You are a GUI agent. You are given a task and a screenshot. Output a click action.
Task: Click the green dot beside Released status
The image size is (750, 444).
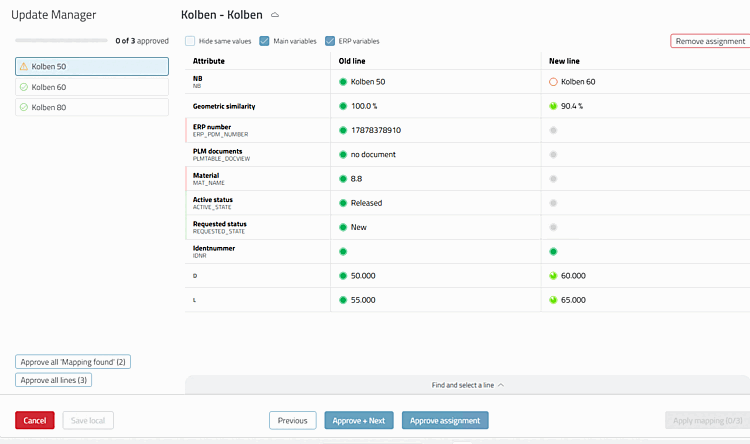coord(342,203)
